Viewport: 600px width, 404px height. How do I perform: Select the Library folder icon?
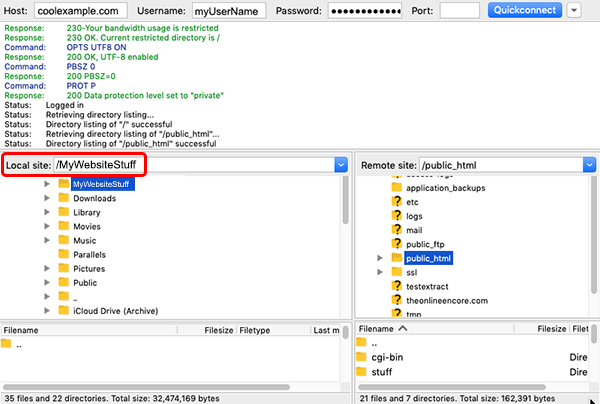click(64, 212)
